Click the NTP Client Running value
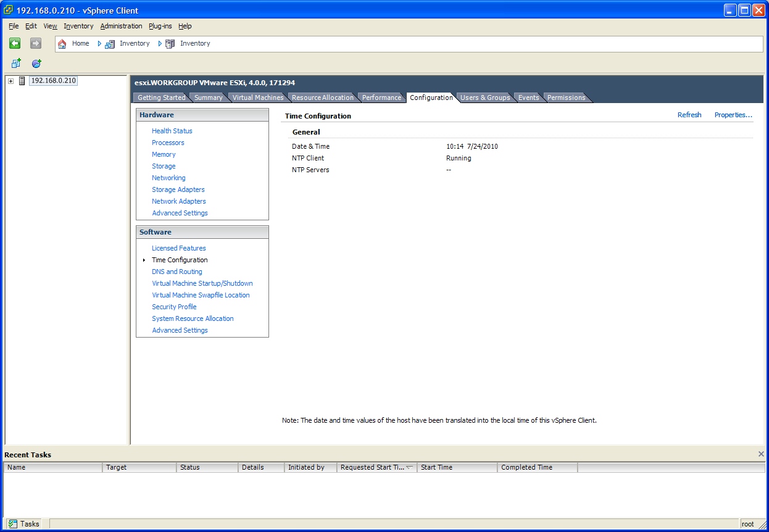769x532 pixels. click(x=459, y=159)
